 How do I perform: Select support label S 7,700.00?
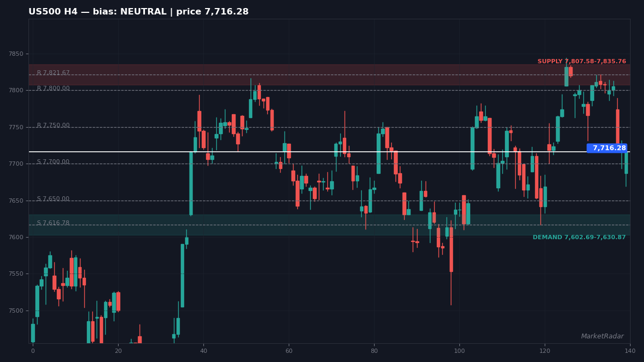[x=53, y=162]
